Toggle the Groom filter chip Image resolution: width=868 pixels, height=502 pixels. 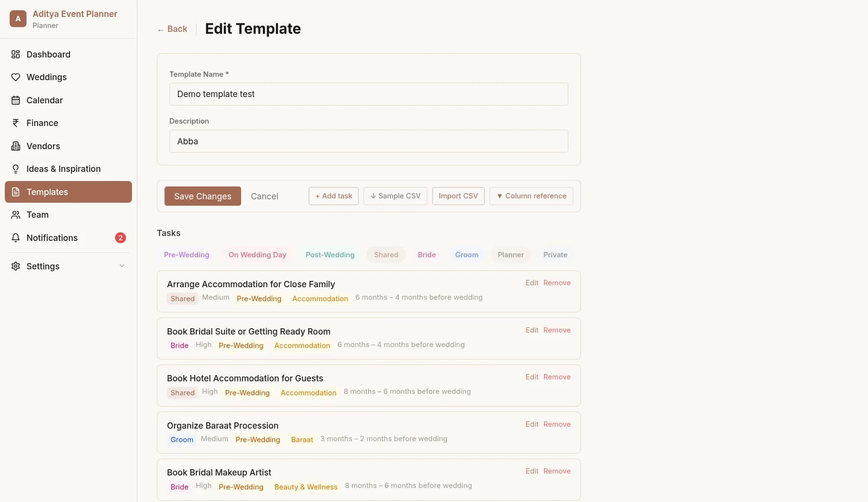pyautogui.click(x=467, y=254)
